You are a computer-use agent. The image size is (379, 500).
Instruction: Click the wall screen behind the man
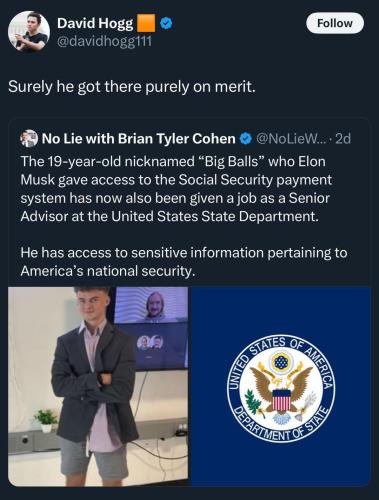(152, 328)
